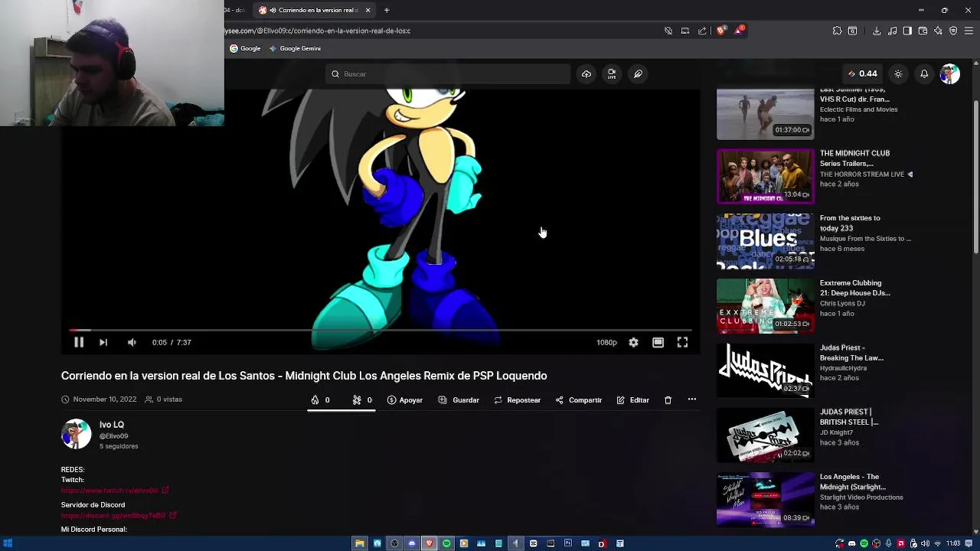Screen dimensions: 980x551
Task: Open the browser hamburger main menu
Action: [969, 31]
